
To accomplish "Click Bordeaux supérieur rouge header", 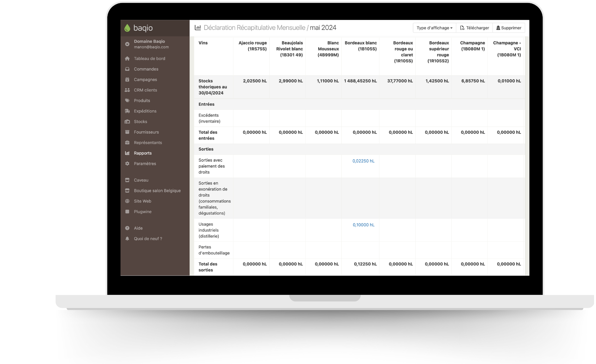I will pyautogui.click(x=438, y=52).
